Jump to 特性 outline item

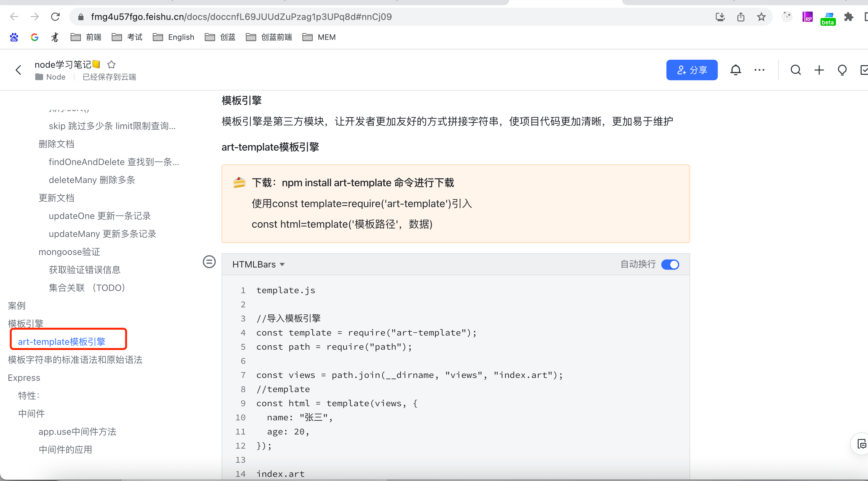[x=29, y=395]
